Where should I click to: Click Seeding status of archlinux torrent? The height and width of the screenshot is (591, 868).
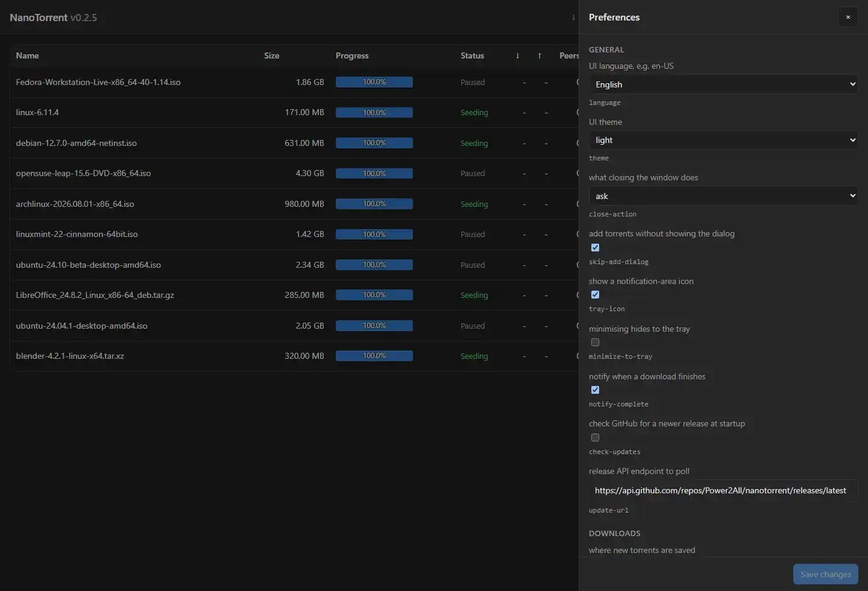point(474,204)
